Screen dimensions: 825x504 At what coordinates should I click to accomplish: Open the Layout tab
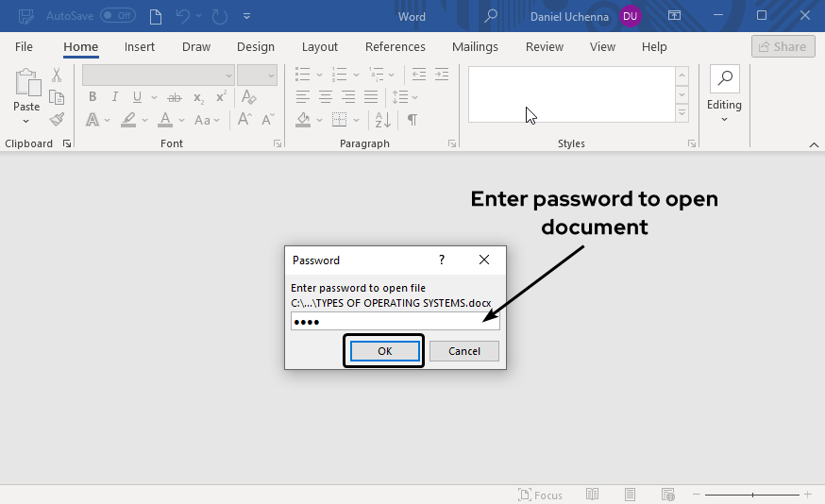(x=320, y=47)
